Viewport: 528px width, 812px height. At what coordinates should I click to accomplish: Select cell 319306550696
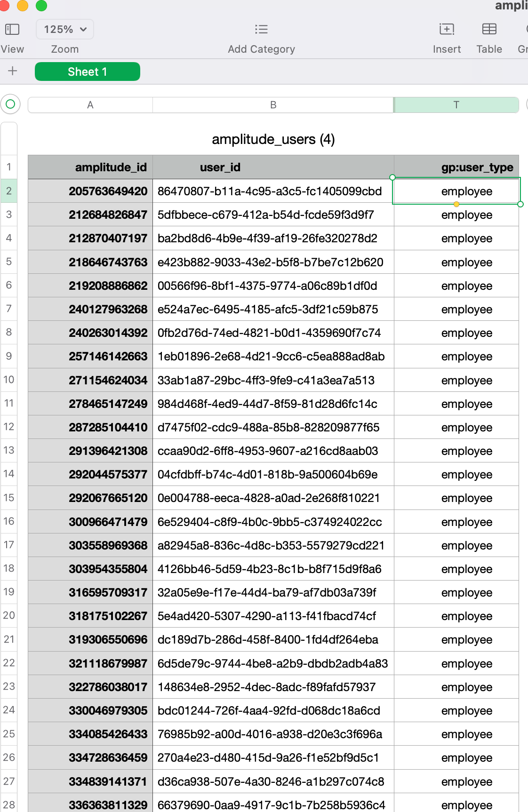pyautogui.click(x=90, y=639)
